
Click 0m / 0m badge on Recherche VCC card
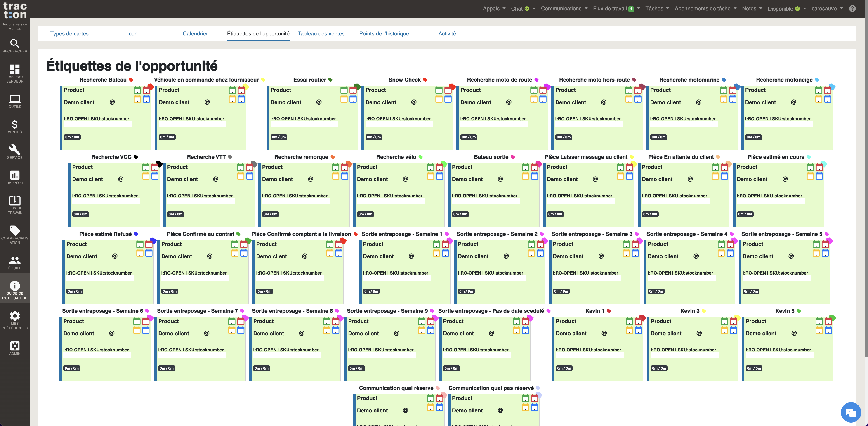tap(80, 214)
